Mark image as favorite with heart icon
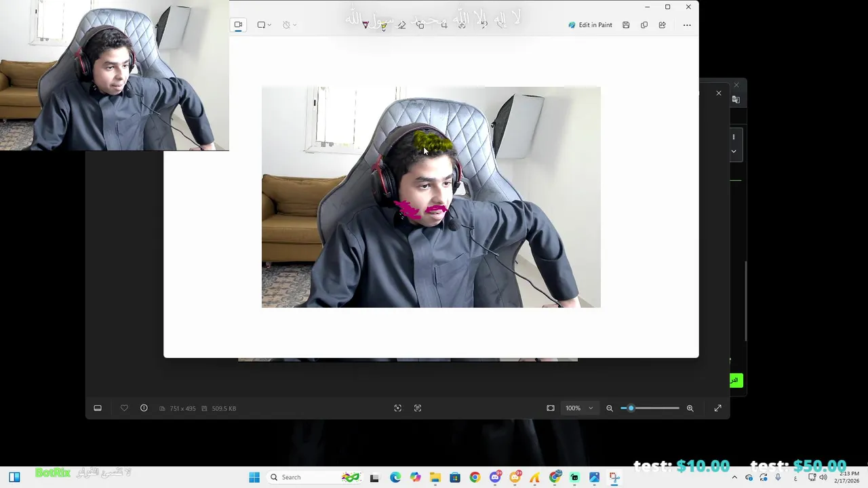The width and height of the screenshot is (868, 488). [124, 408]
